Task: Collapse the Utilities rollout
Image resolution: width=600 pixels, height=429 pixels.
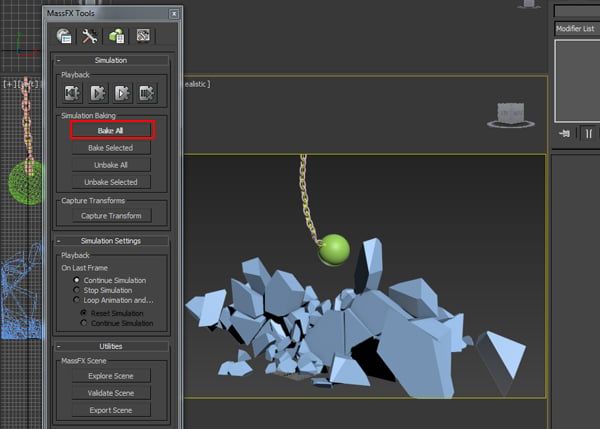Action: [111, 346]
